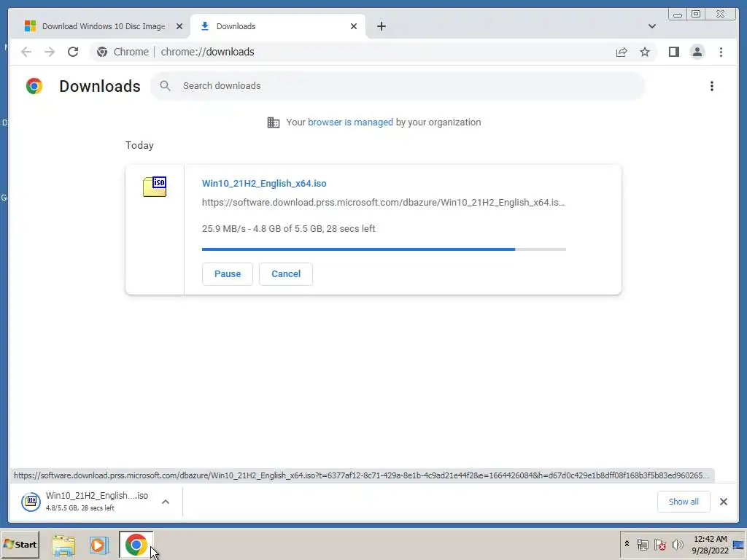Click the download progress bar
This screenshot has height=560, width=747.
pyautogui.click(x=384, y=249)
